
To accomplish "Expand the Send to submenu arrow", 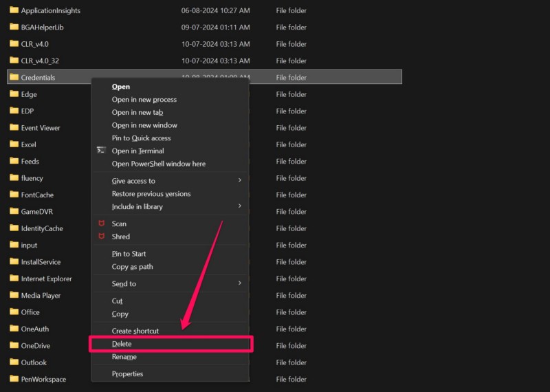I will (240, 283).
